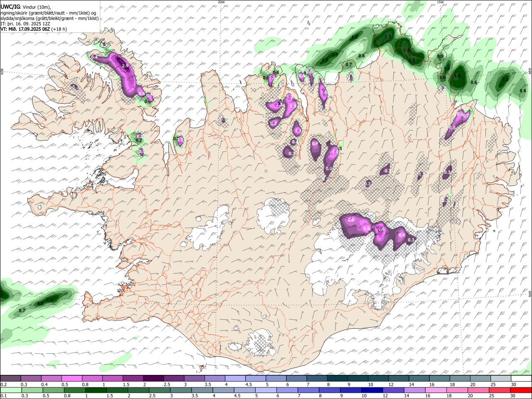Select the darkest purple 2 snow scale swatch
The width and height of the screenshot is (532, 399).
click(x=153, y=379)
